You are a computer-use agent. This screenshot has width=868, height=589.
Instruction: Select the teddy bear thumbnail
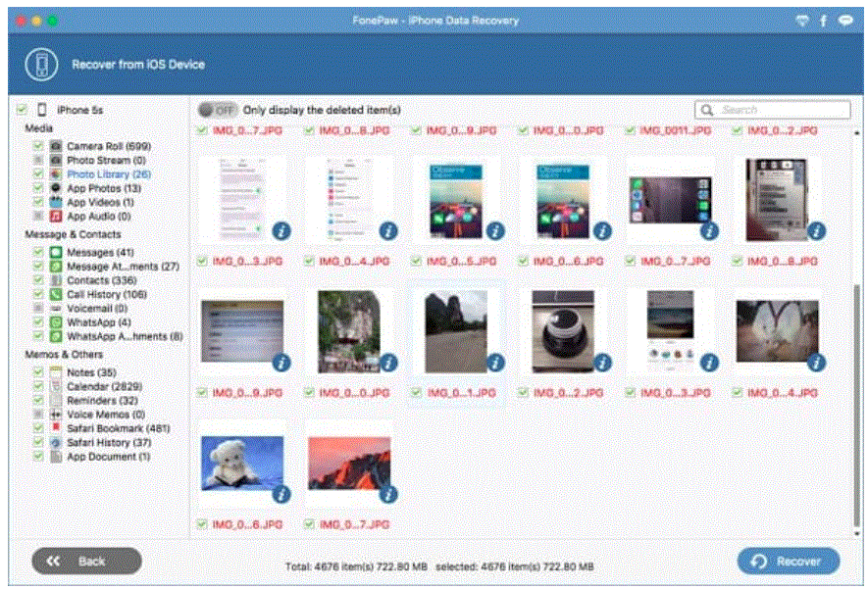pyautogui.click(x=242, y=464)
